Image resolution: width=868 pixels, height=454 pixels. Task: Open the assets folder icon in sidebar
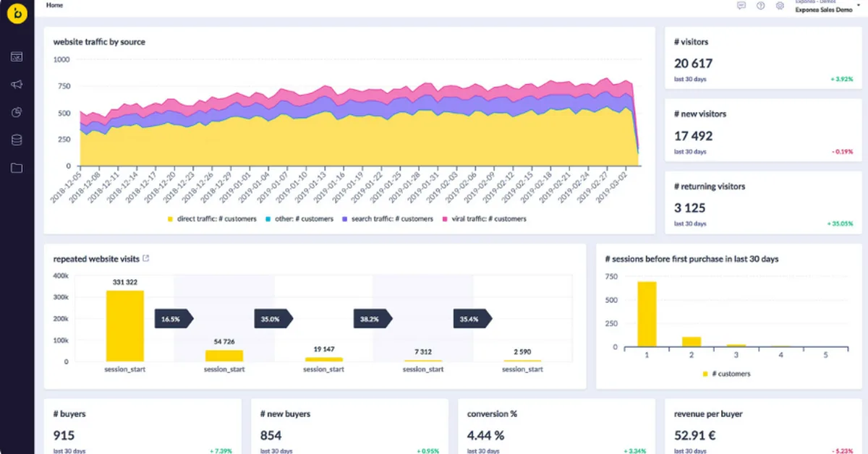pos(17,167)
